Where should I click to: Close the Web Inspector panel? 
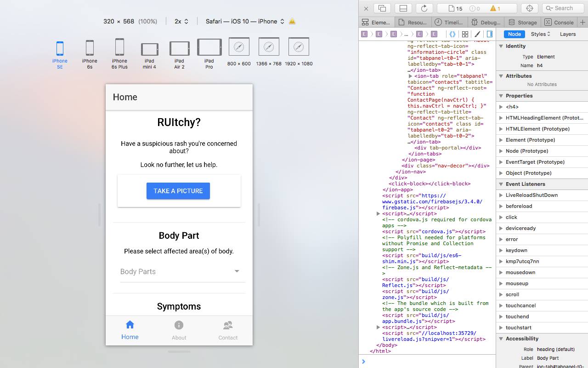[366, 8]
